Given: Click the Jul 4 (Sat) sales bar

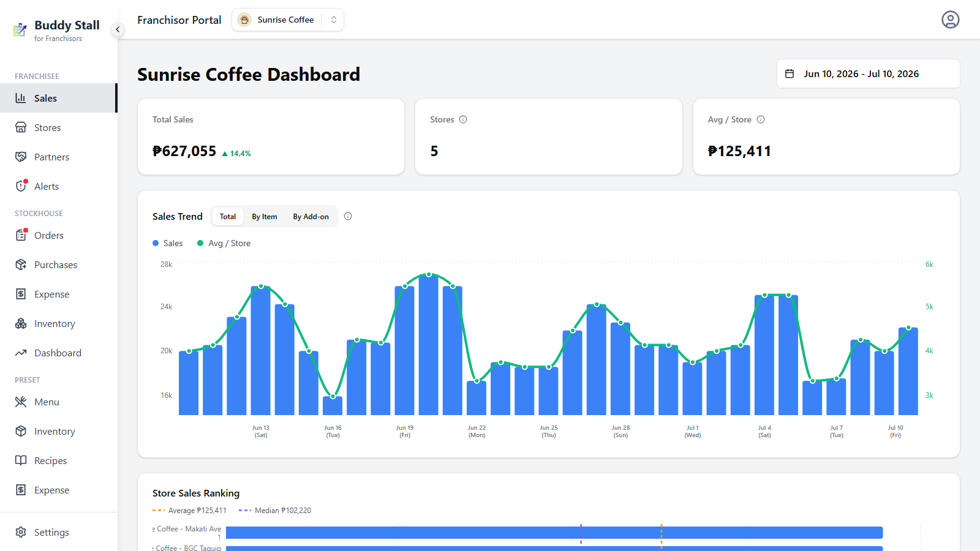Looking at the screenshot, I should click(x=764, y=355).
